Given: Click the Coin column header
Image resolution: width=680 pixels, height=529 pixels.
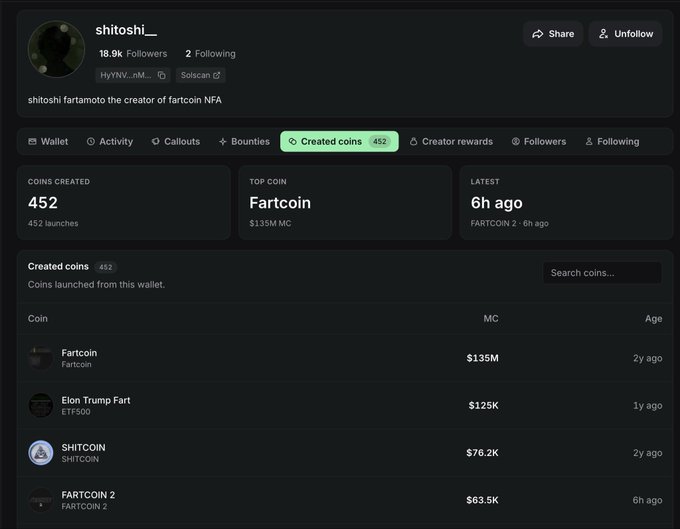Looking at the screenshot, I should [x=38, y=319].
